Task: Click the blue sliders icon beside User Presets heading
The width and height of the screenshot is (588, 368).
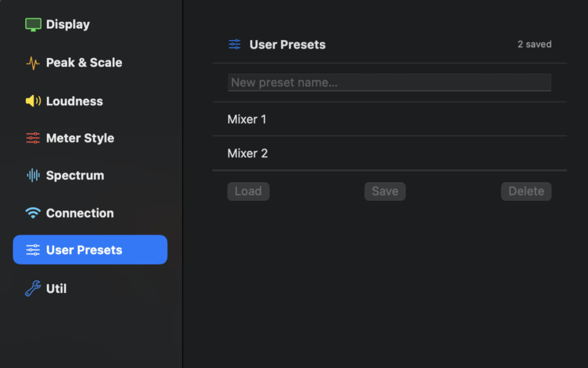Action: [x=235, y=44]
